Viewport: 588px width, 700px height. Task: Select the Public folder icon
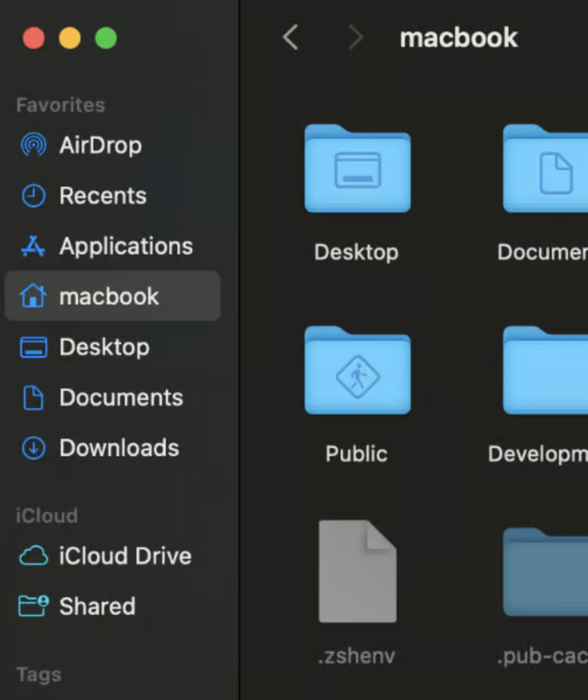[x=357, y=371]
